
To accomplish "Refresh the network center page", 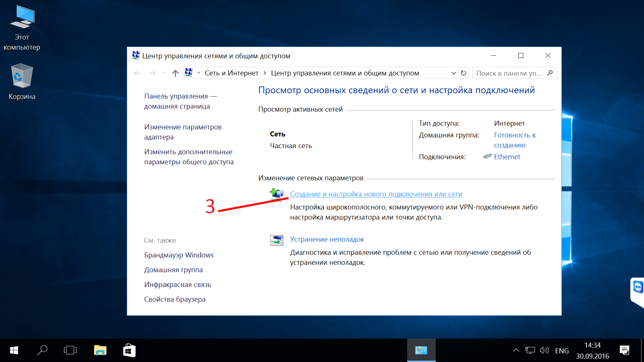I will [464, 73].
